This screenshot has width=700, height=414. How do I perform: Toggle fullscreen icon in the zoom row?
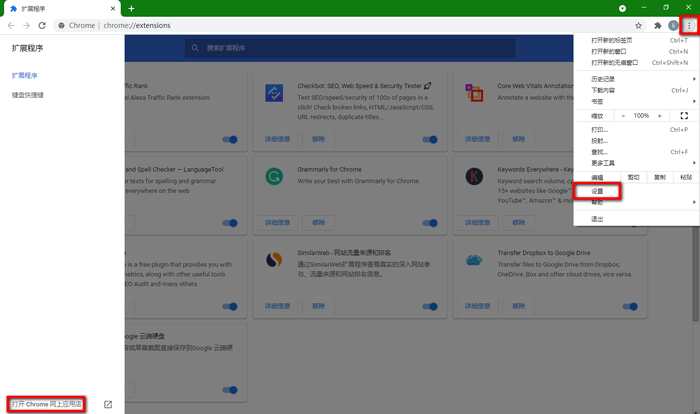[x=684, y=116]
